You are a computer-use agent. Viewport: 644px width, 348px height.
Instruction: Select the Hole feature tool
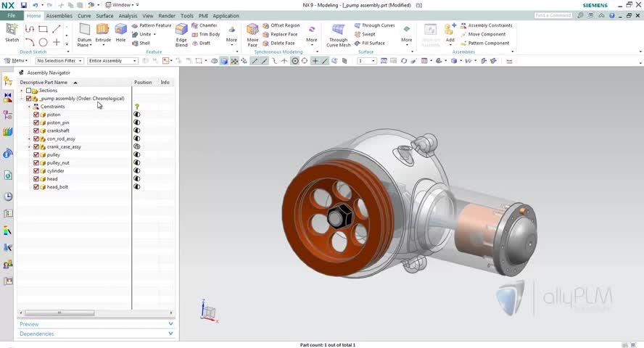(x=120, y=32)
